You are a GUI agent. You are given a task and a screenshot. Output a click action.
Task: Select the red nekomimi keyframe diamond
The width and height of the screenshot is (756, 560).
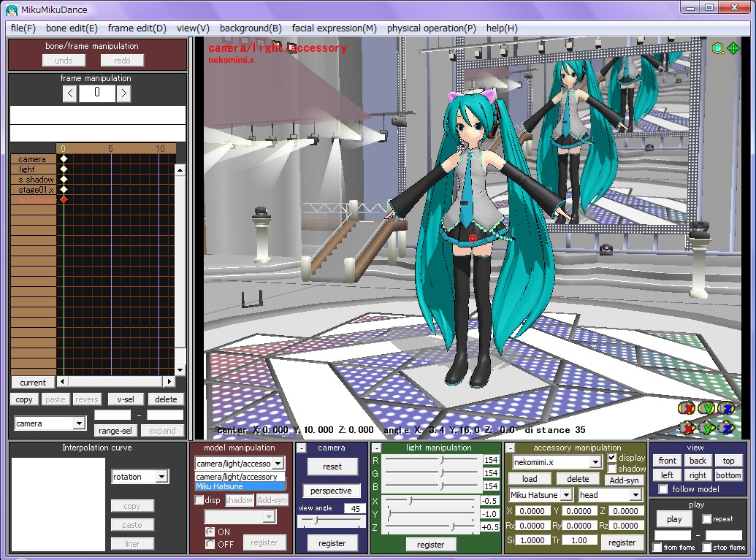[x=64, y=199]
